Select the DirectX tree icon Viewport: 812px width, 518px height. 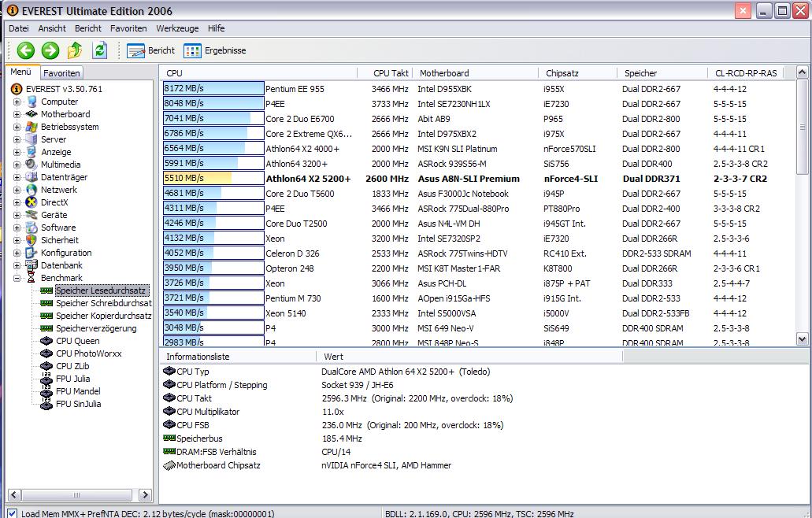pyautogui.click(x=32, y=202)
